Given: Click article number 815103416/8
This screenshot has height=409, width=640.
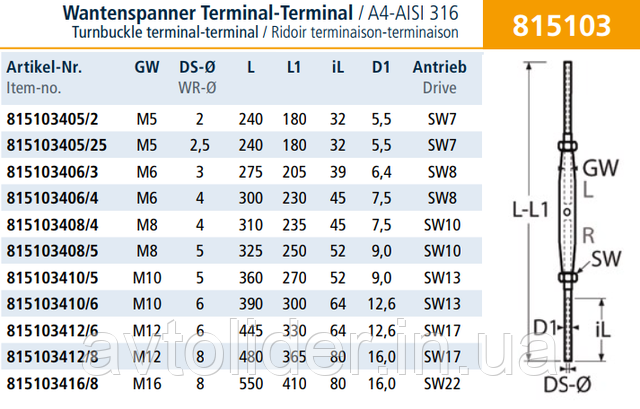Looking at the screenshot, I should [x=52, y=384].
